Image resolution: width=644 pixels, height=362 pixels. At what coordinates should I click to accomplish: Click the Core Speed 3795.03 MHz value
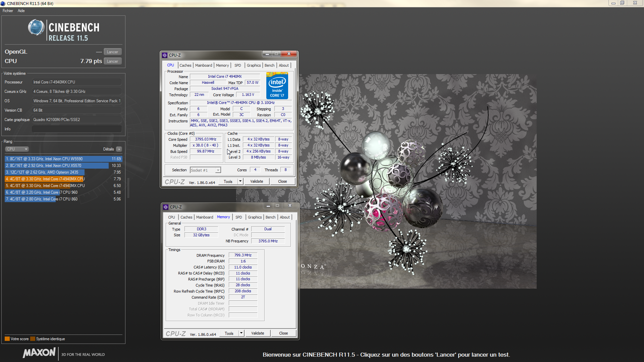coord(206,139)
